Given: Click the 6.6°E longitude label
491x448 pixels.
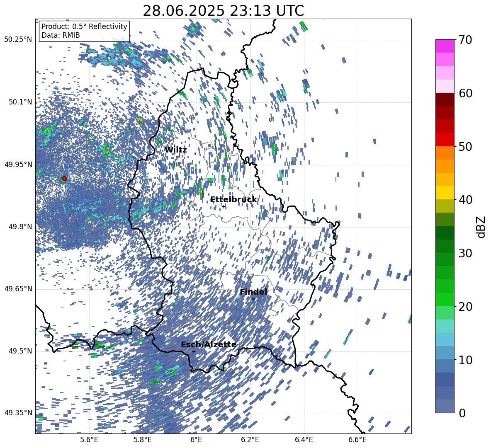Looking at the screenshot, I should click(357, 440).
